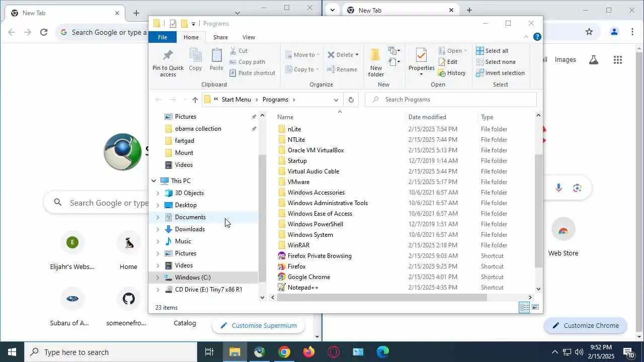Viewport: 644px width, 362px height.
Task: Open the Open button dropdown arrow
Action: click(465, 51)
